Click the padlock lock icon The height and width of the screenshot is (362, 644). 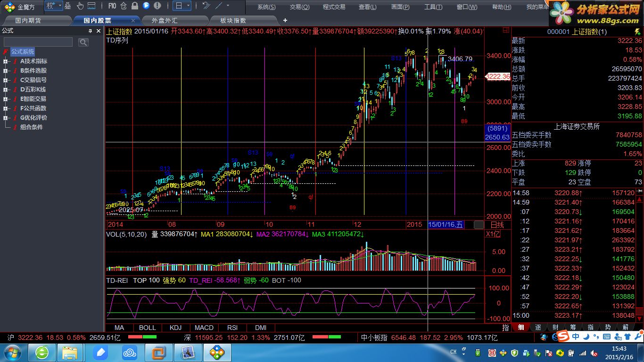click(135, 6)
